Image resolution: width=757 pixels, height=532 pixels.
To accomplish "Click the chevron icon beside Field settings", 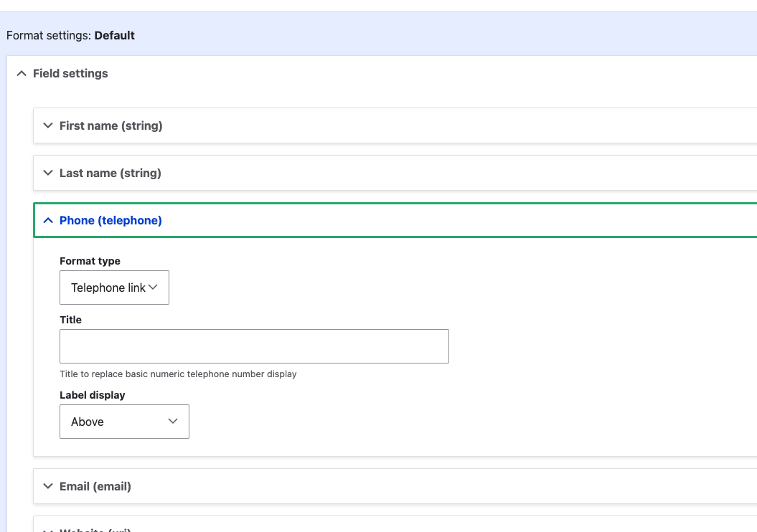I will tap(22, 73).
